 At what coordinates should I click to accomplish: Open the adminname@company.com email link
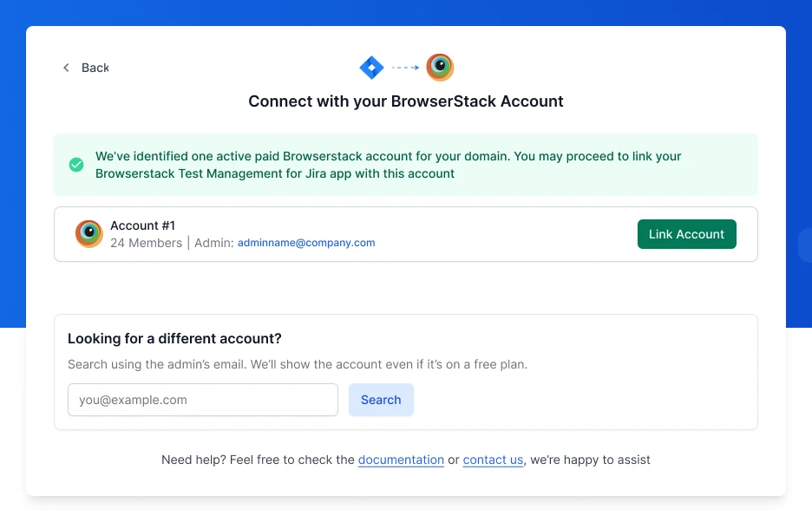tap(306, 243)
